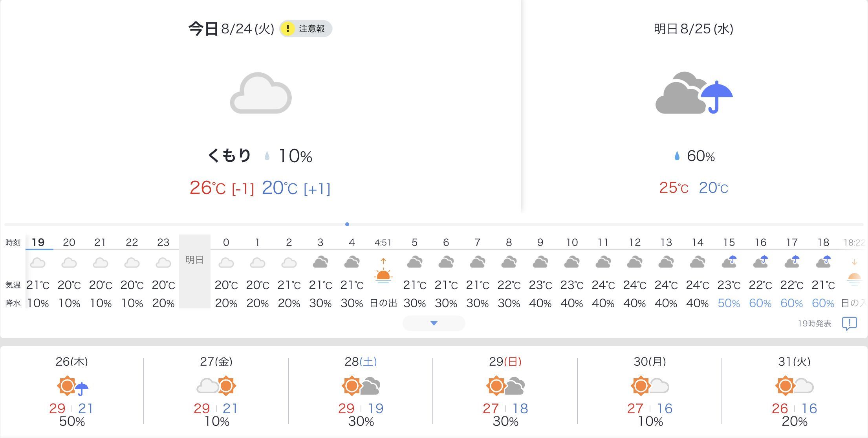Click the 26(木) sun and umbrella icon
Screen dimensions: 868x438
click(73, 386)
